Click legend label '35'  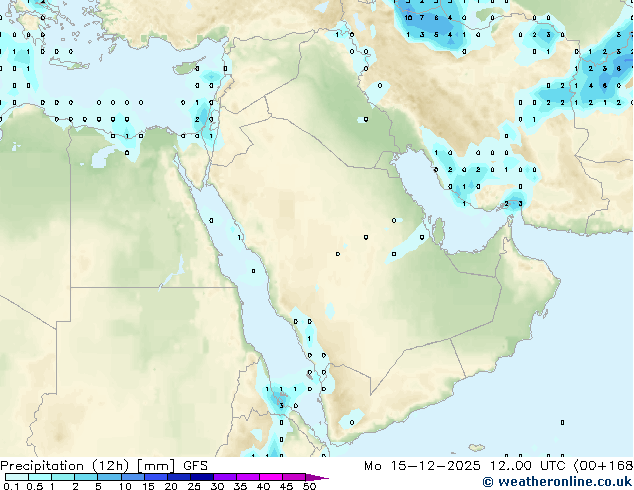coord(240,486)
